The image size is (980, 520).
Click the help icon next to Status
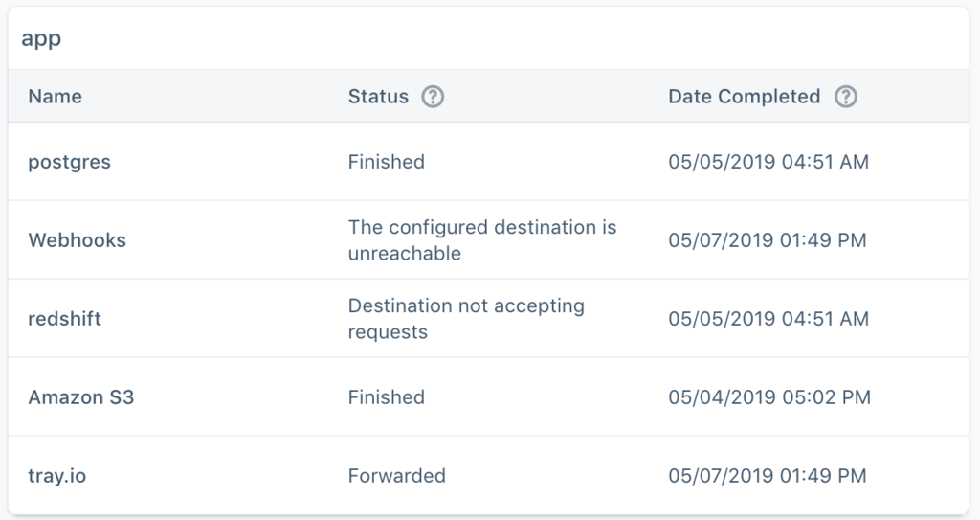click(x=433, y=97)
